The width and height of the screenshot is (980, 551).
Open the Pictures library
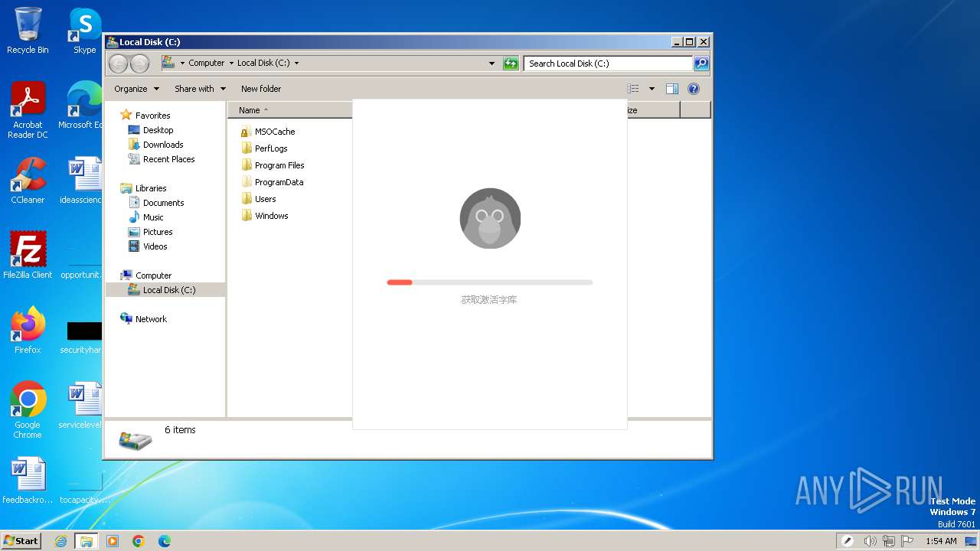(150, 232)
